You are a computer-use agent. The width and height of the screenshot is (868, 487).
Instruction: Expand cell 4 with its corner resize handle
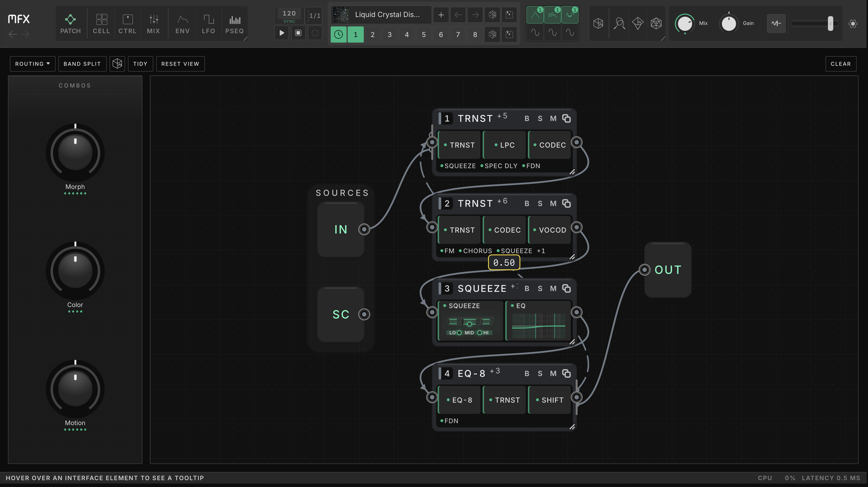(x=572, y=427)
